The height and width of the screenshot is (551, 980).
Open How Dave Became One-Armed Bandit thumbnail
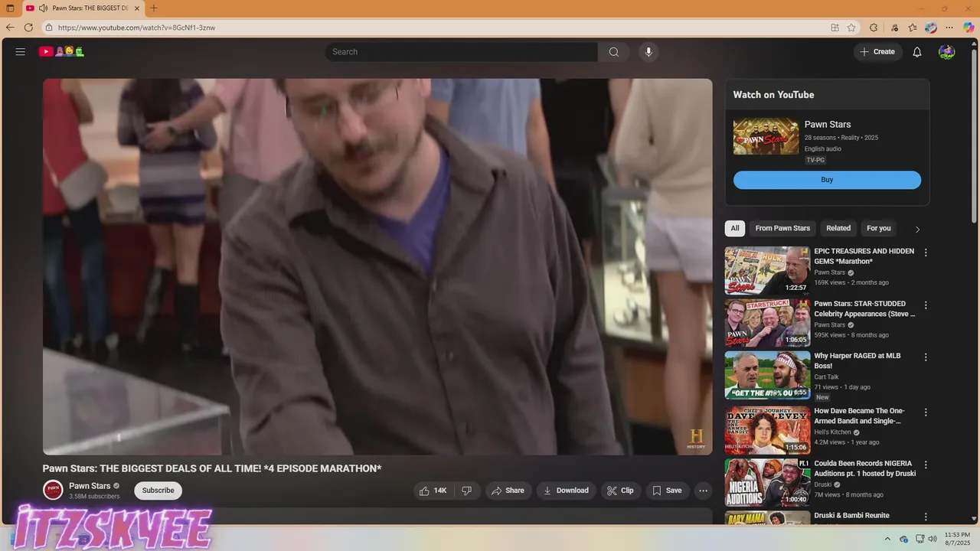[767, 430]
